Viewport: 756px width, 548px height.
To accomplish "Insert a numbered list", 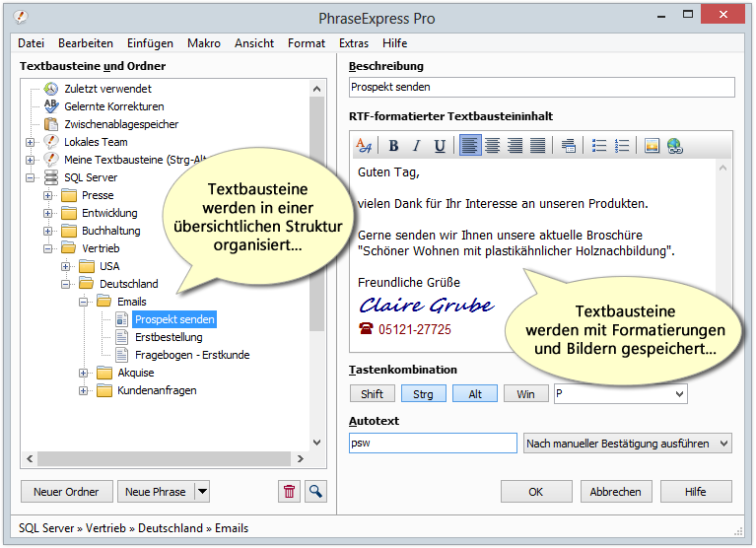I will coord(622,146).
